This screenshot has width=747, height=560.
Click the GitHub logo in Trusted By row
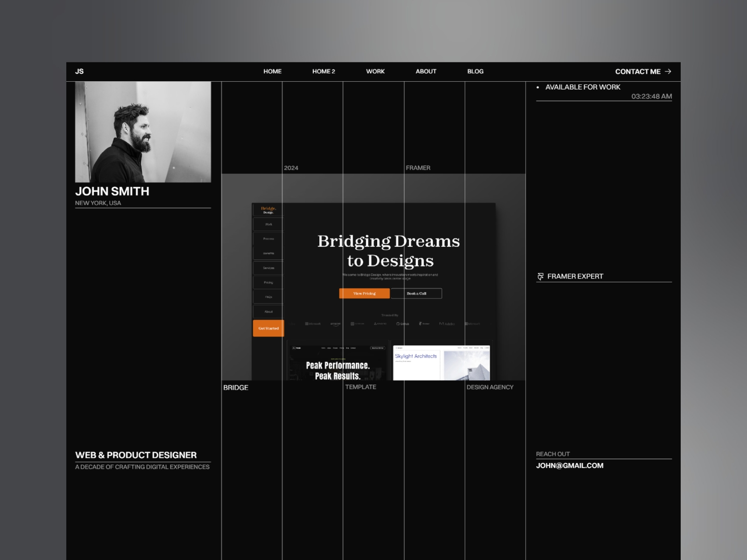coord(403,323)
